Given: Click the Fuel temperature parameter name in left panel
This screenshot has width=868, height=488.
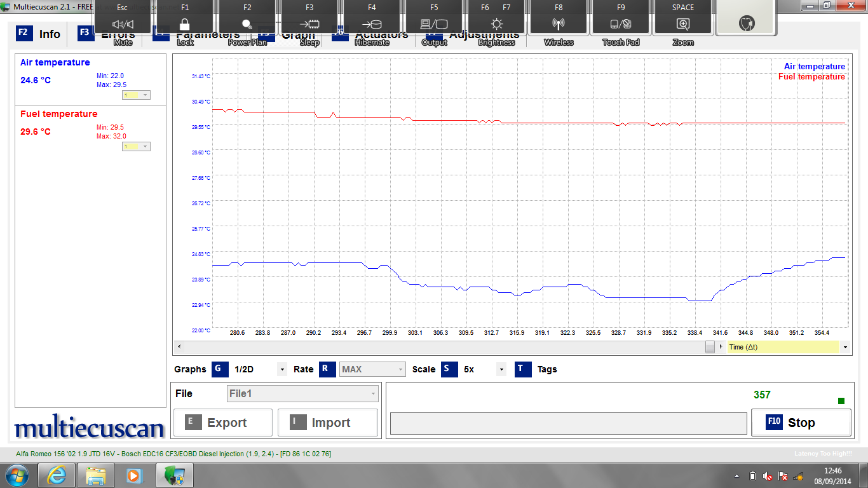Looking at the screenshot, I should pos(59,114).
